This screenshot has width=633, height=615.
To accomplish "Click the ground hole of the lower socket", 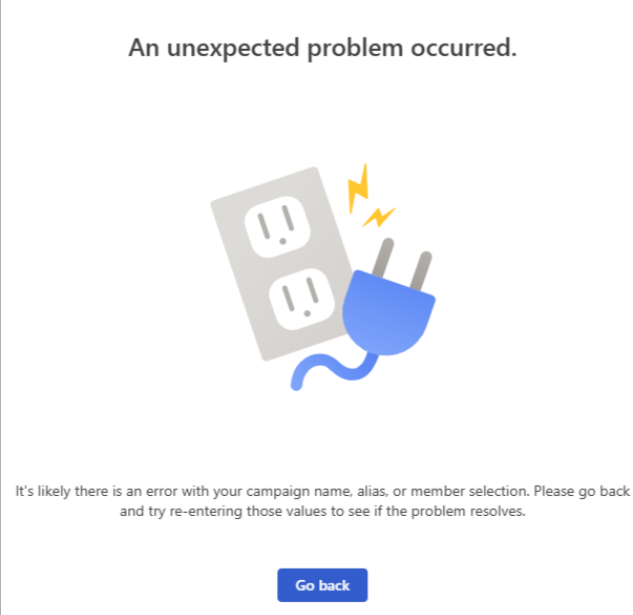I will (307, 313).
